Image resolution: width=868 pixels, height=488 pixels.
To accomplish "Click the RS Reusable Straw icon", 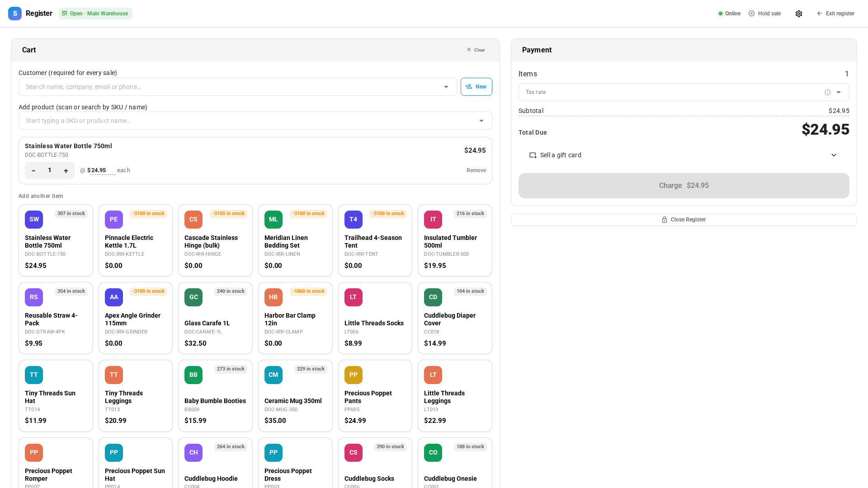I will [x=34, y=297].
